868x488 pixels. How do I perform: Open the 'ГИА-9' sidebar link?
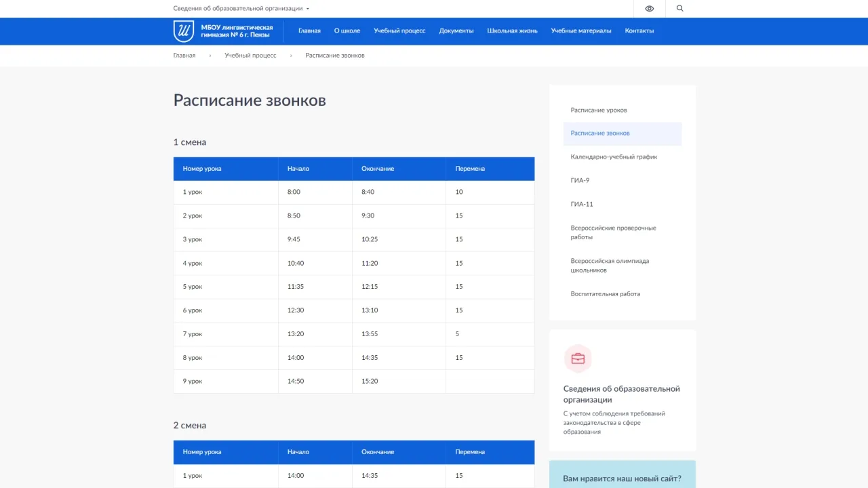click(x=580, y=181)
